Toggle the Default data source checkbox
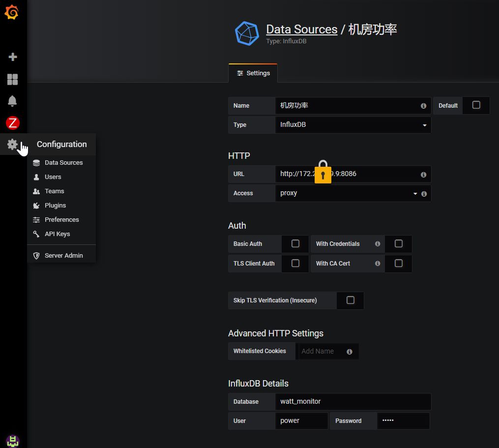Viewport: 499px width, 448px height. pos(476,105)
